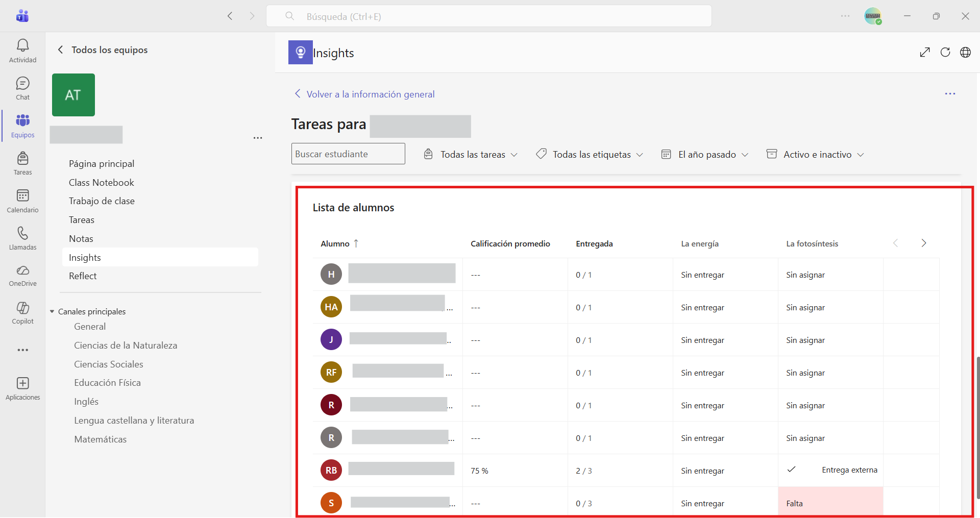Open General channel

click(90, 327)
